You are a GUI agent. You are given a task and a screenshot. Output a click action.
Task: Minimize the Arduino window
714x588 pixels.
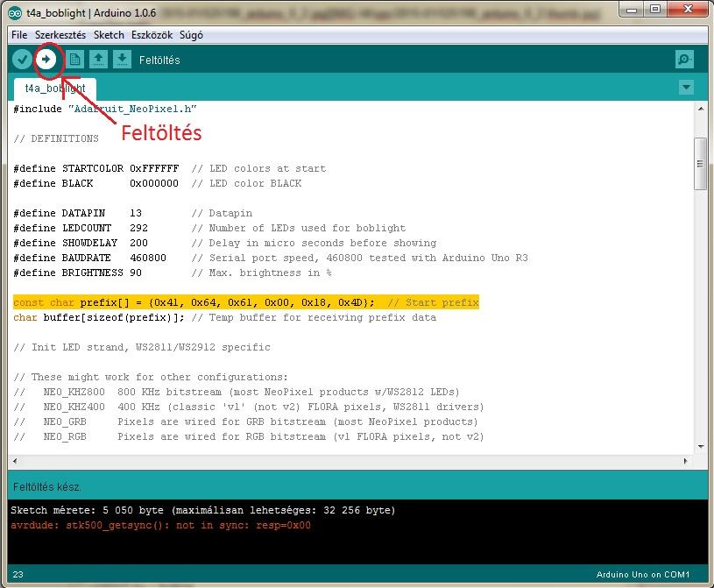pos(632,10)
